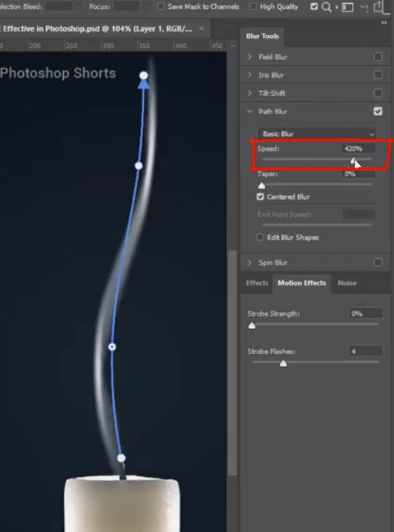This screenshot has width=394, height=532.
Task: Click the Taper value field showing 0%
Action: (359, 174)
